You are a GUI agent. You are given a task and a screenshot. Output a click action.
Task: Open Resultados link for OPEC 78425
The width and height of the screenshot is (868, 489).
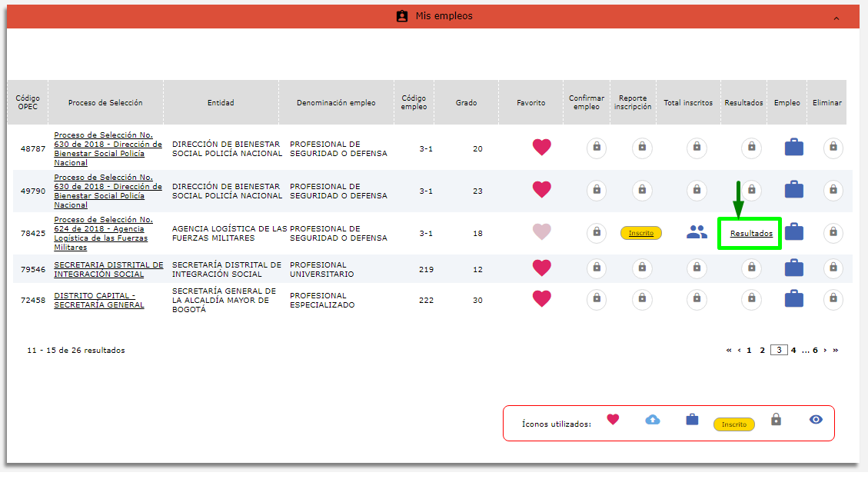751,233
